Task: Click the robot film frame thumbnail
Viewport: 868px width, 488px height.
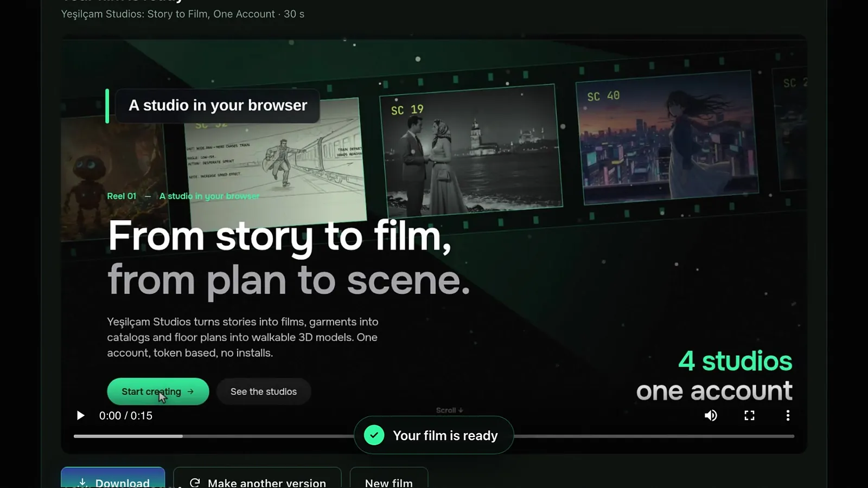Action: (114, 179)
